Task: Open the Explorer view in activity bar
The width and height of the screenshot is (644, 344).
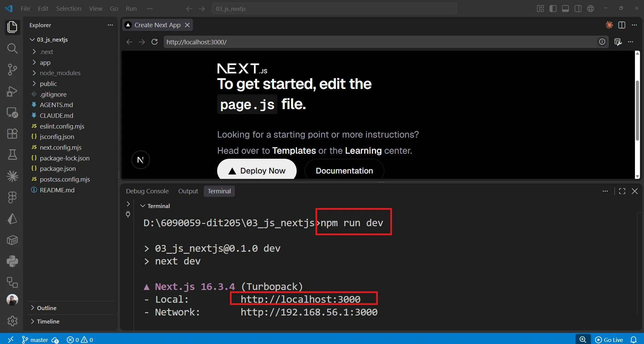Action: coord(12,27)
